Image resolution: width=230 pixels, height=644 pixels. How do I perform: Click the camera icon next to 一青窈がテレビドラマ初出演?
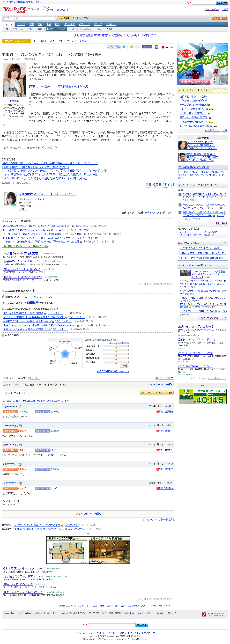[209, 105]
